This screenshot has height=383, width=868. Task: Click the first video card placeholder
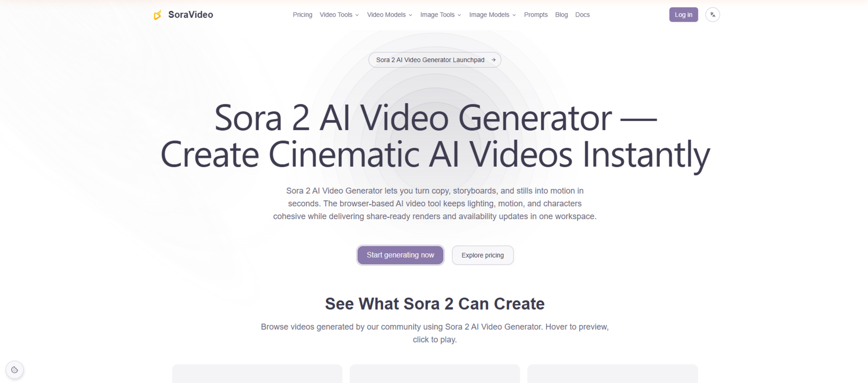point(257,374)
